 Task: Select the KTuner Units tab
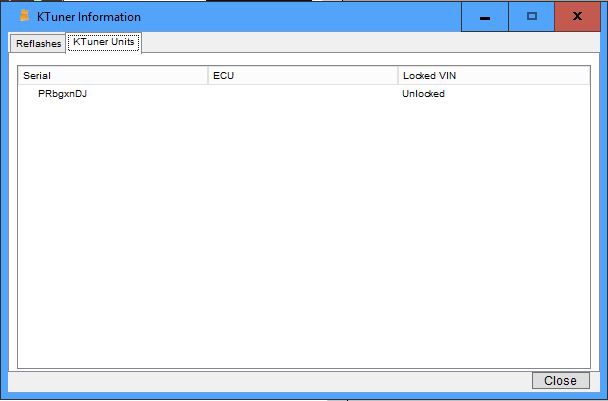pos(104,42)
